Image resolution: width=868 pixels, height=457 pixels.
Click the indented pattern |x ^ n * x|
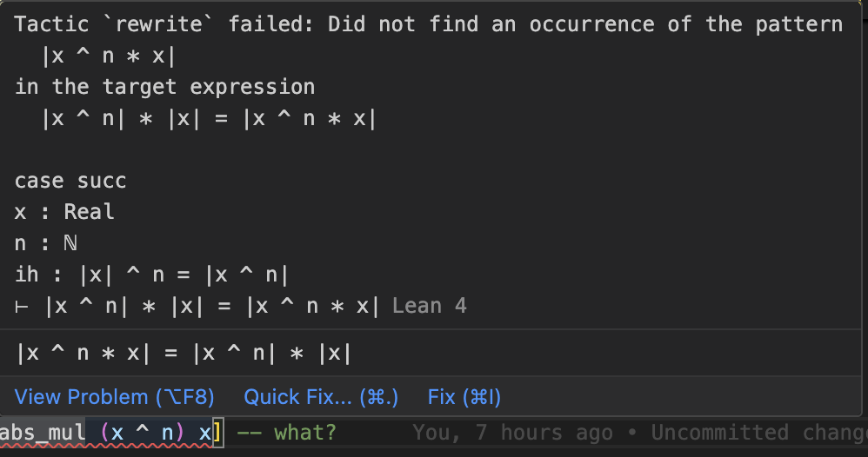click(x=108, y=57)
